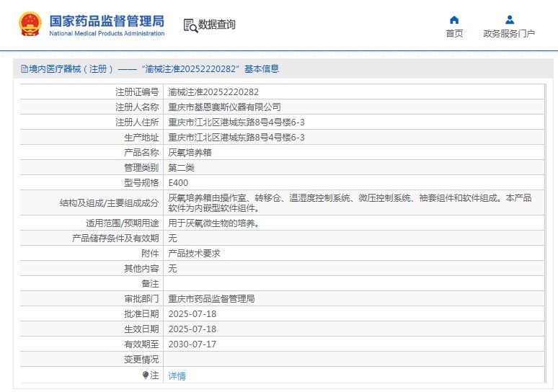Click the 有效期至 row label

coord(141,344)
